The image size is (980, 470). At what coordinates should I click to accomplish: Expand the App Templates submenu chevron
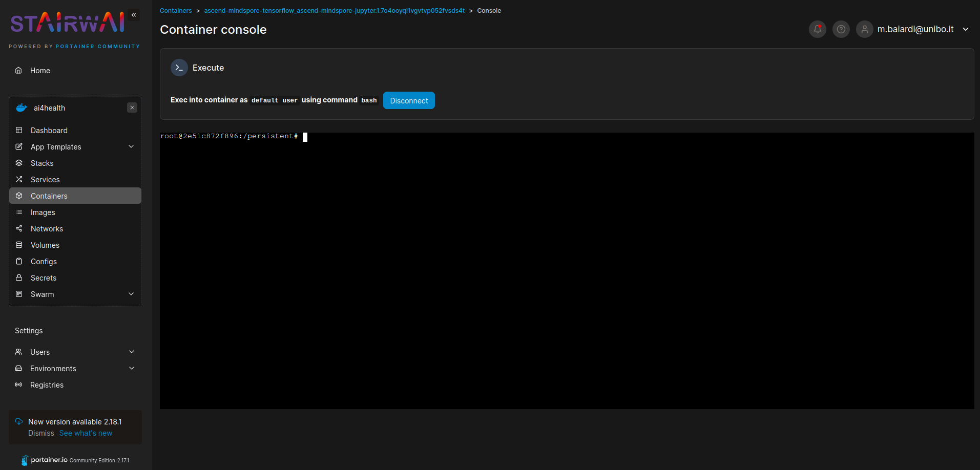(131, 147)
